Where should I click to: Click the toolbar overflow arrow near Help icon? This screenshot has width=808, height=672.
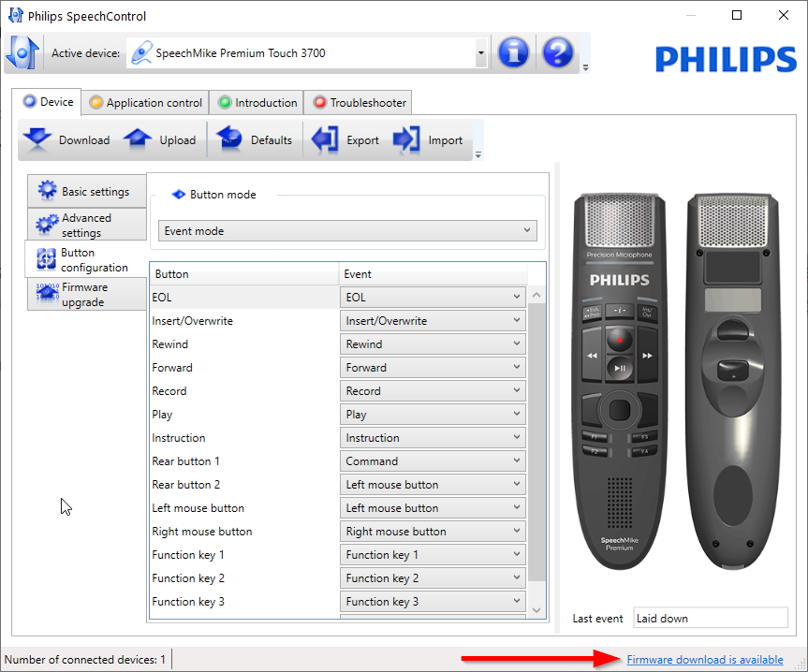(x=585, y=67)
